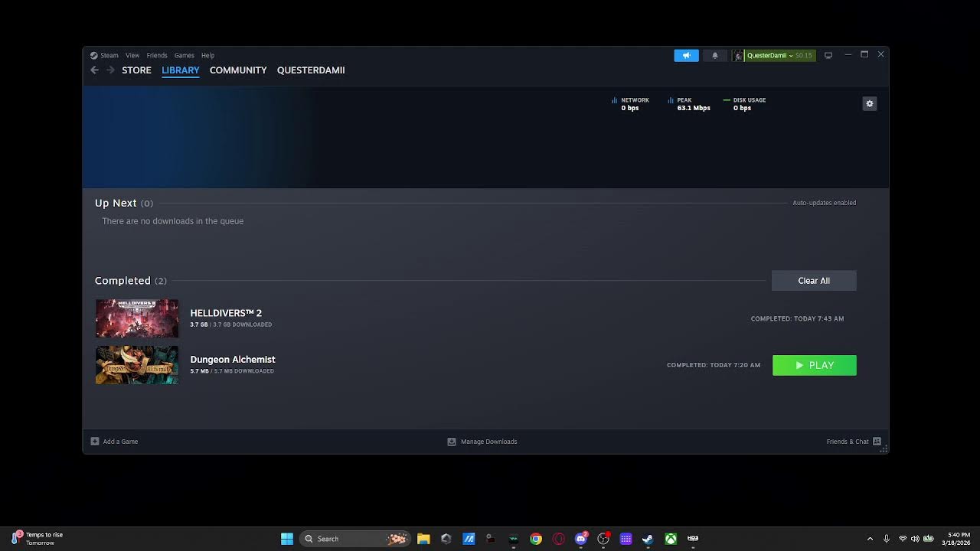This screenshot has height=551, width=980.
Task: Open the Dungeon Alchemist thumbnail
Action: (x=137, y=365)
